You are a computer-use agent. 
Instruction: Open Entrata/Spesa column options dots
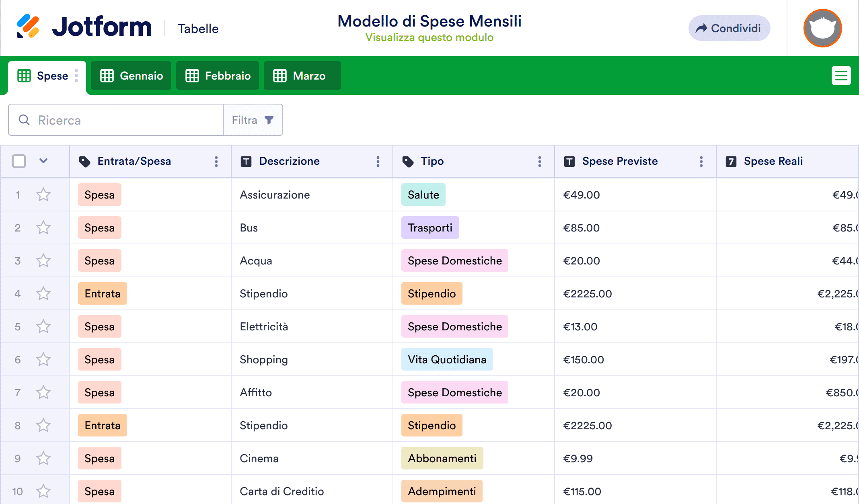coord(216,162)
